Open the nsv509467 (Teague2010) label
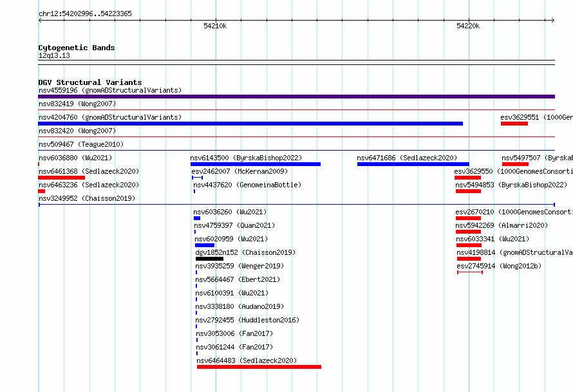Image resolution: width=573 pixels, height=392 pixels. pos(81,144)
